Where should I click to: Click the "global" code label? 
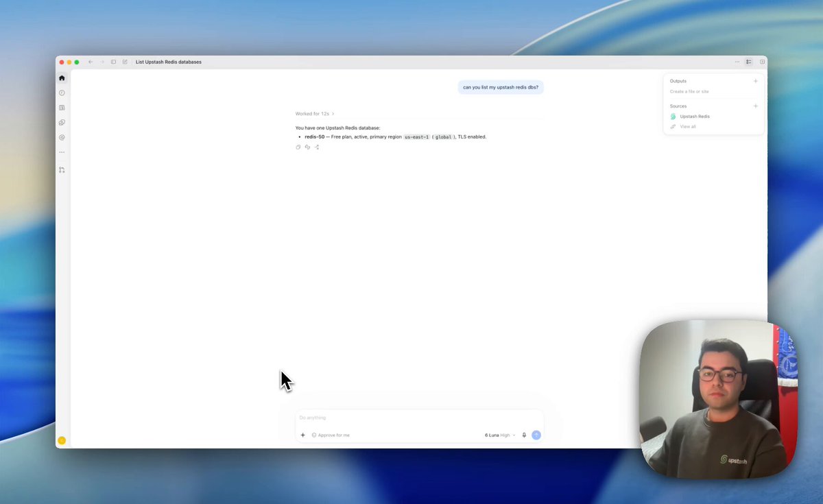[x=444, y=137]
